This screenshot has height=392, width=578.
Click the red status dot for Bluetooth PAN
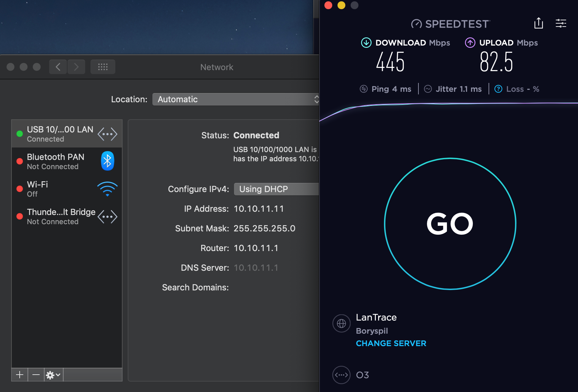(20, 161)
